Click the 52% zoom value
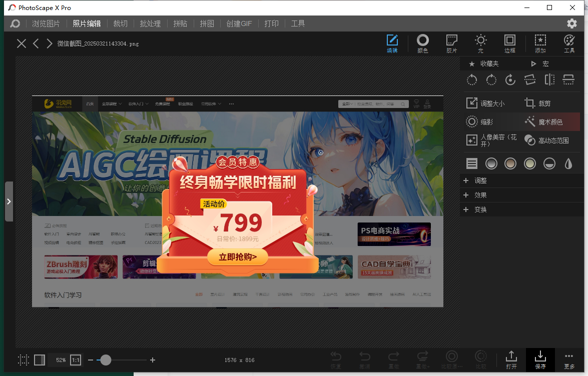The image size is (588, 376). click(x=61, y=360)
